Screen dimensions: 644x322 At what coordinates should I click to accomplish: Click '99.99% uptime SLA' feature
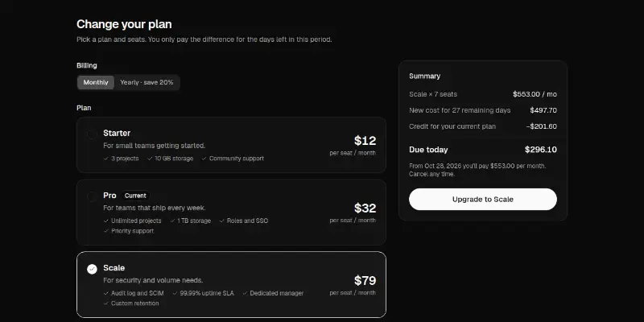pyautogui.click(x=203, y=293)
